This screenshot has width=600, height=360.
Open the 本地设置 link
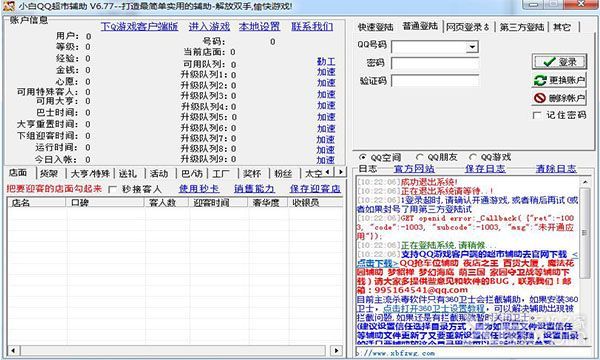click(x=259, y=26)
